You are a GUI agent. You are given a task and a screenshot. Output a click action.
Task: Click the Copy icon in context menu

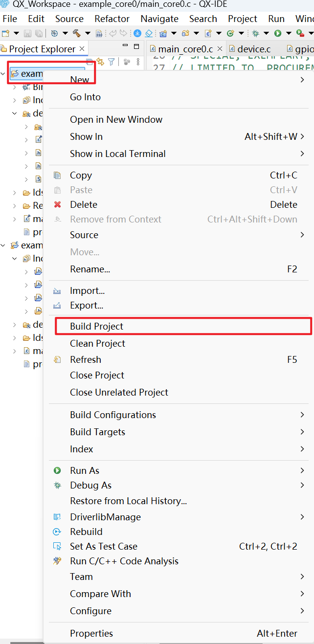[58, 175]
